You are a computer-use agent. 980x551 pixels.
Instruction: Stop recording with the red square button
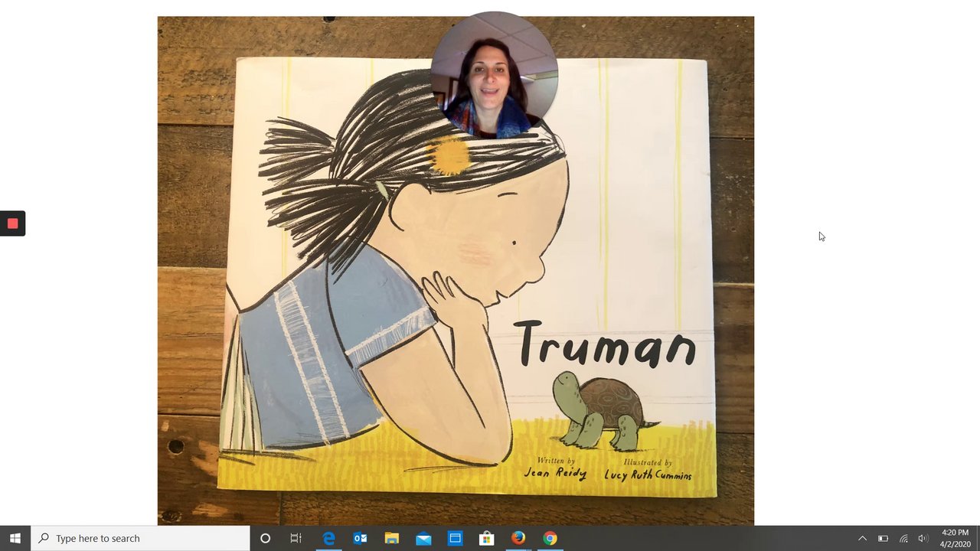12,223
